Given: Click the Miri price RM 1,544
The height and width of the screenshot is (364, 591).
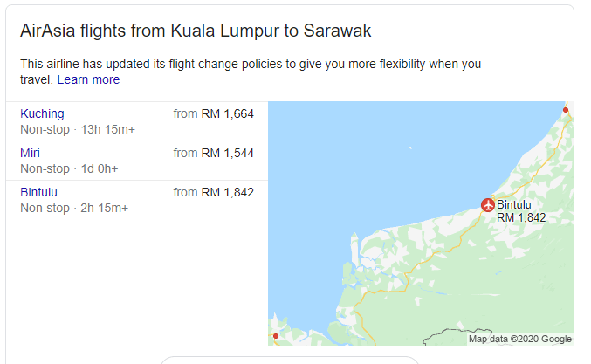Looking at the screenshot, I should [227, 153].
